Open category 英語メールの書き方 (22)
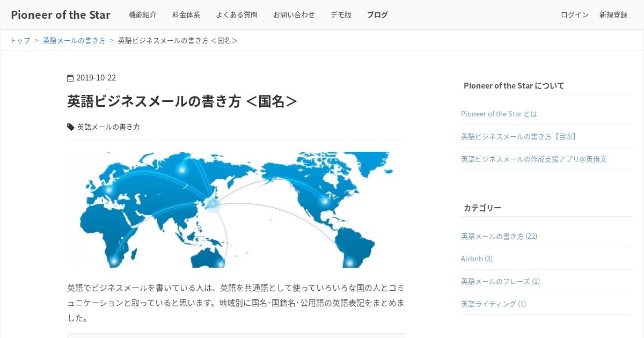The height and width of the screenshot is (338, 644). [499, 236]
